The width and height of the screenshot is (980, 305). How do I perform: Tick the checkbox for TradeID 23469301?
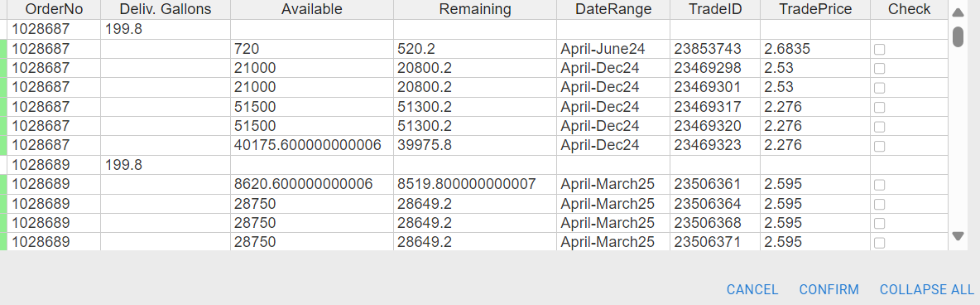coord(879,88)
